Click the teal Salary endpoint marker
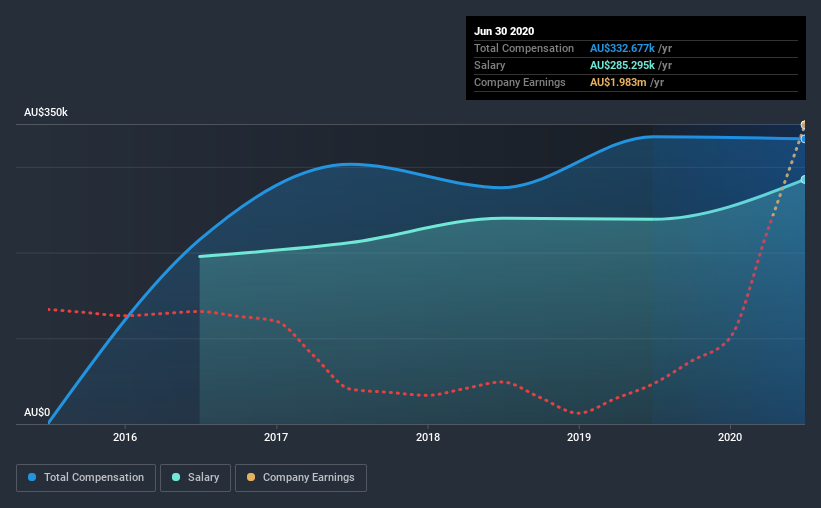The width and height of the screenshot is (821, 508). (804, 180)
